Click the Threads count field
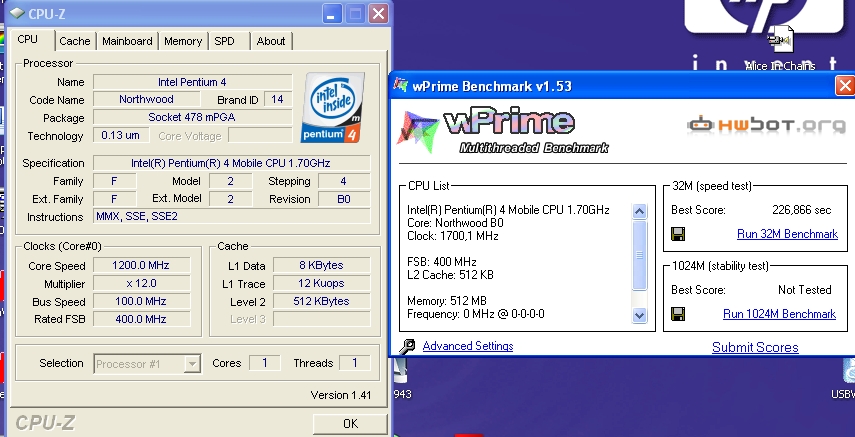The image size is (855, 437). tap(354, 363)
